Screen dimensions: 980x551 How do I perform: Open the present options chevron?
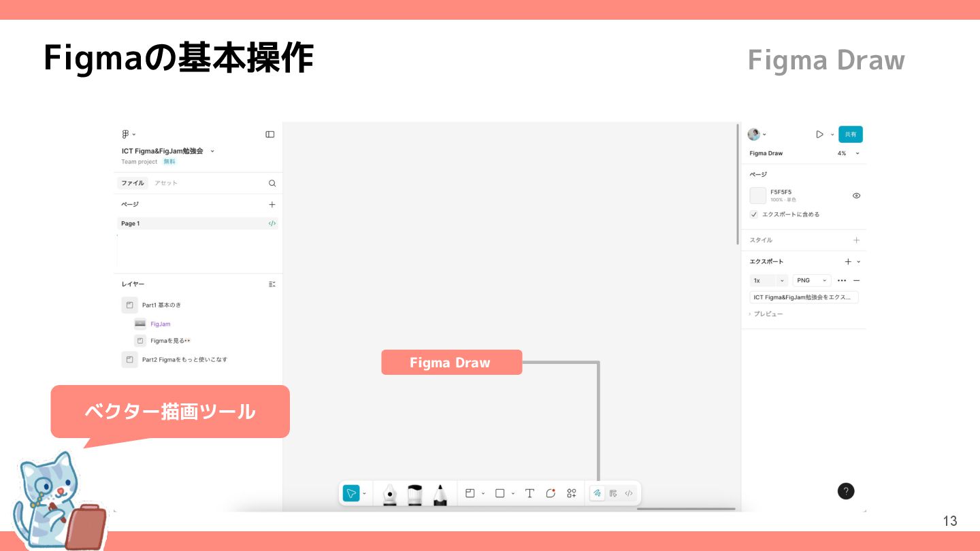click(x=832, y=134)
